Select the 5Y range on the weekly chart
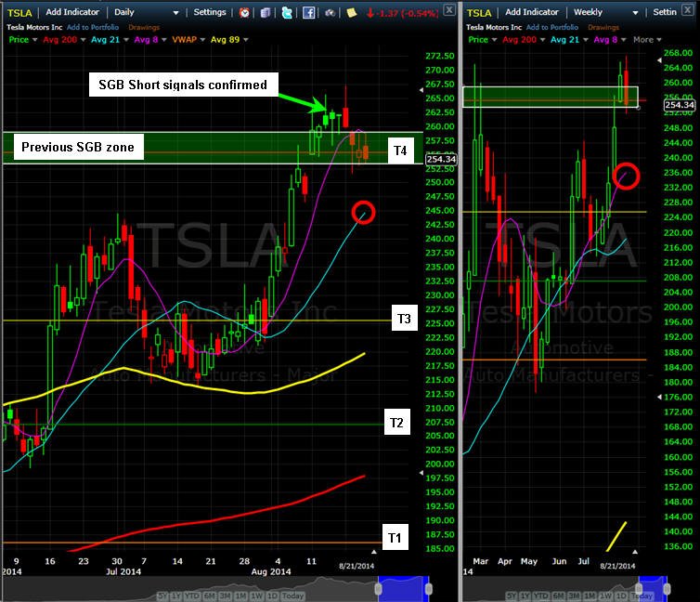Viewport: 700px width, 602px height. coord(512,595)
